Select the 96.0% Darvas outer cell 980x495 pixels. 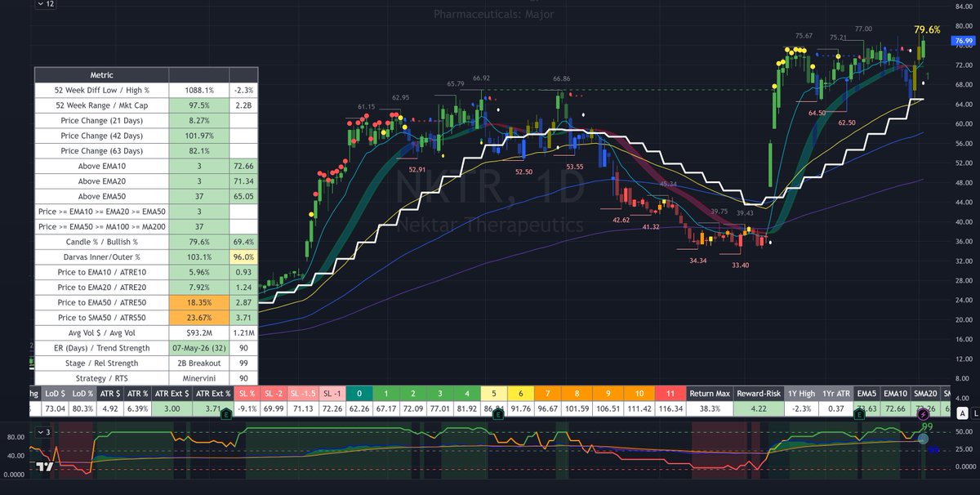(243, 256)
